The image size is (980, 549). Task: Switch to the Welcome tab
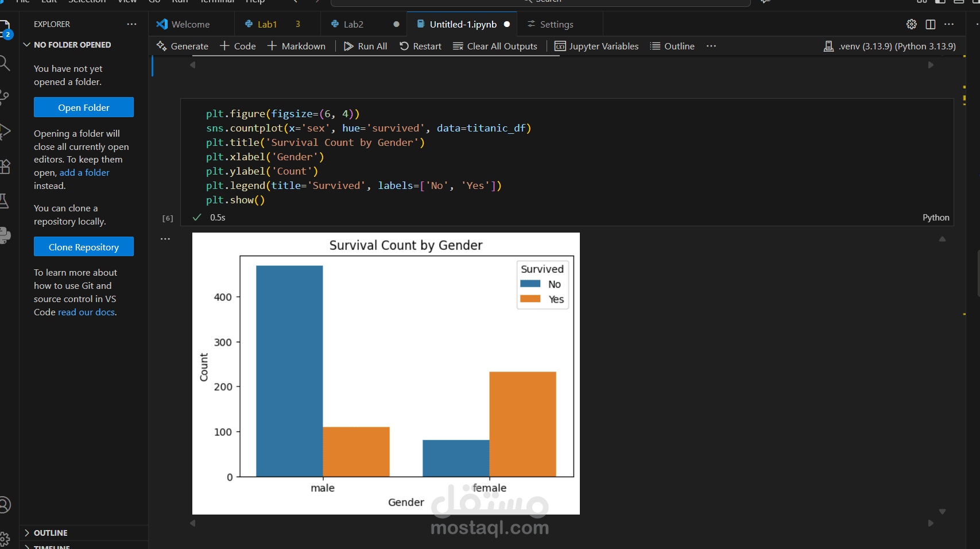tap(191, 24)
